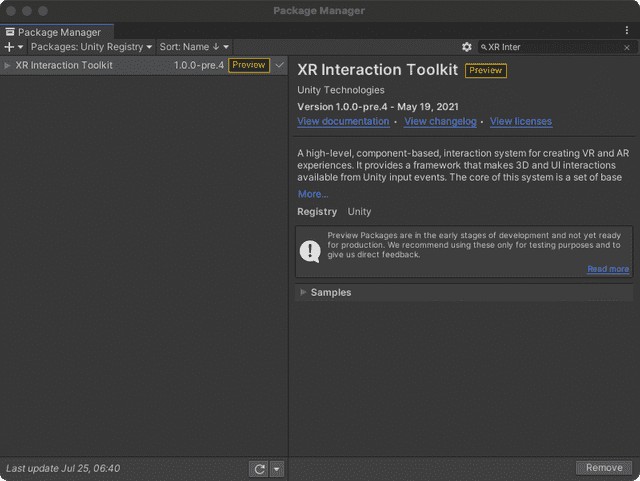Click the refresh package list icon
This screenshot has height=481, width=640.
pos(259,468)
